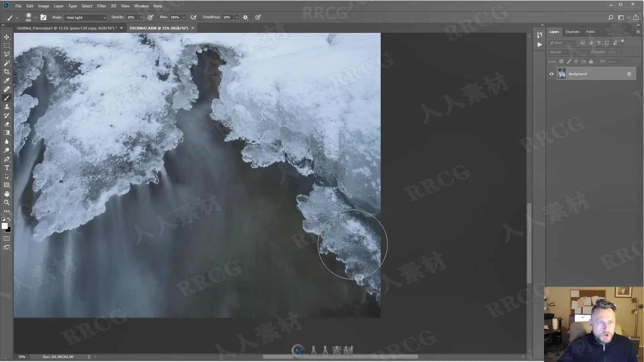This screenshot has height=362, width=644.
Task: Open the layer blend mode Normal dropdown
Action: [569, 52]
